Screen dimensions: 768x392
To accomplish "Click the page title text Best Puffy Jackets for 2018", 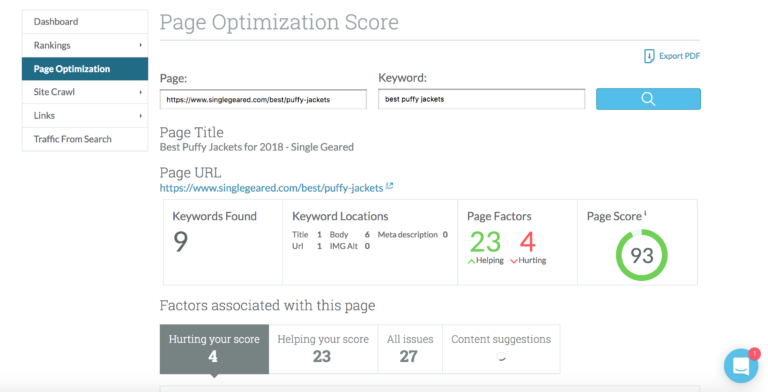I will point(257,147).
